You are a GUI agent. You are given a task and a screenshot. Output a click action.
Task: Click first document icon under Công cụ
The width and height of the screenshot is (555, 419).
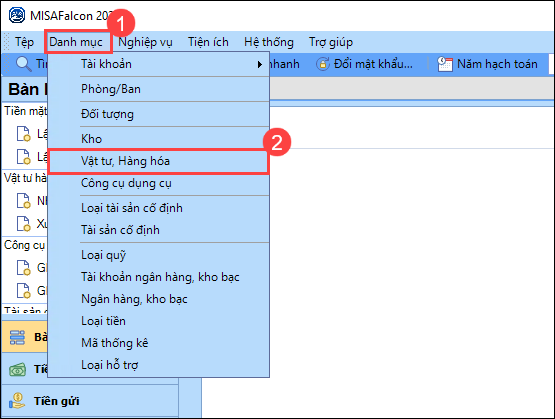click(24, 267)
